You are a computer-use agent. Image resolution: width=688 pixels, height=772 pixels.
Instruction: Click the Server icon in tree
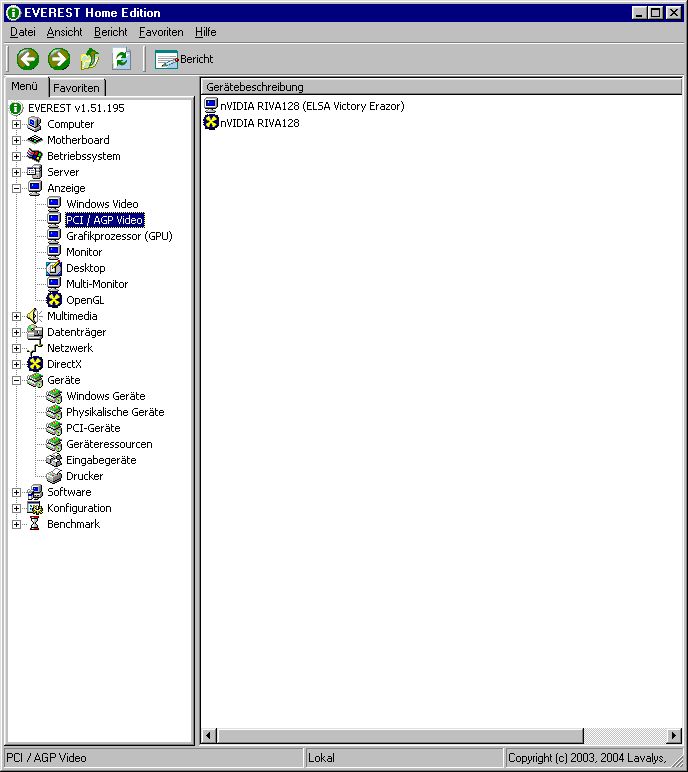click(34, 172)
